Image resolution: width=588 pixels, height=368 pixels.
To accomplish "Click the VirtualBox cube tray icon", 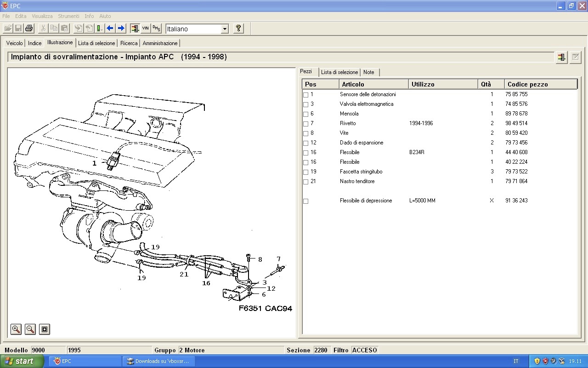I will pyautogui.click(x=562, y=361).
